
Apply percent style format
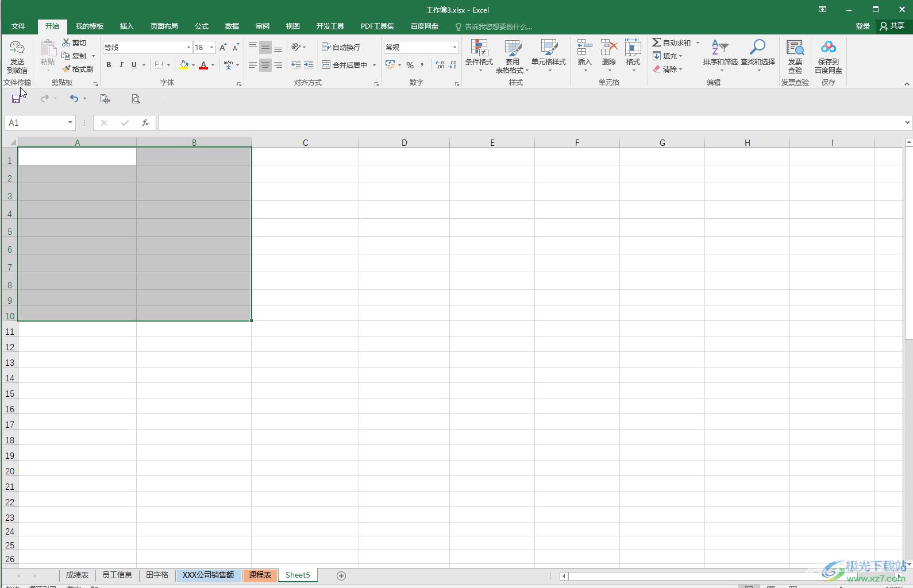(x=410, y=65)
